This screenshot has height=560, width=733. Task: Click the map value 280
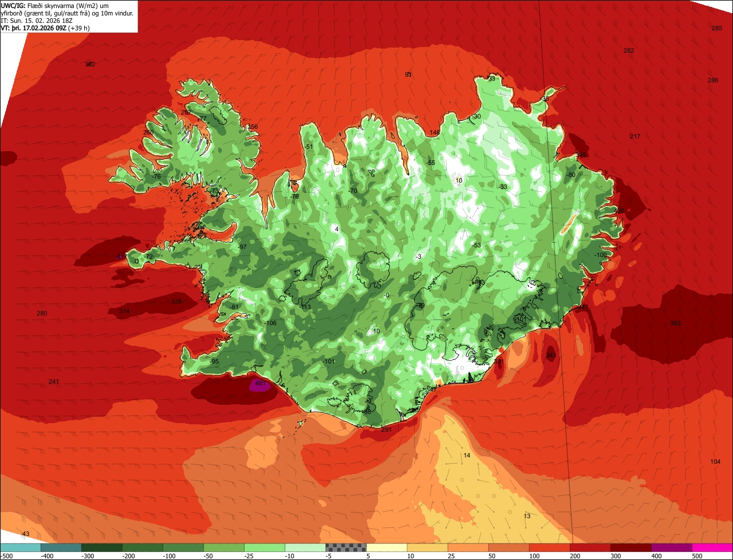pos(42,313)
